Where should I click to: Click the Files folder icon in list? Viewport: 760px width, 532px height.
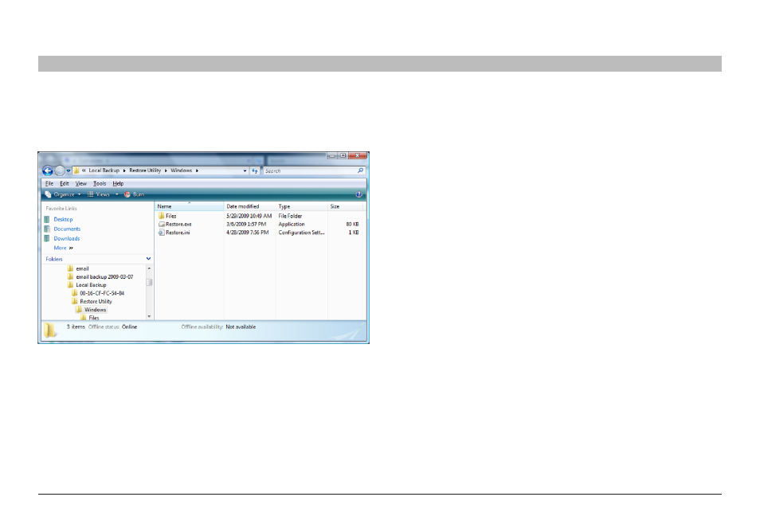162,216
